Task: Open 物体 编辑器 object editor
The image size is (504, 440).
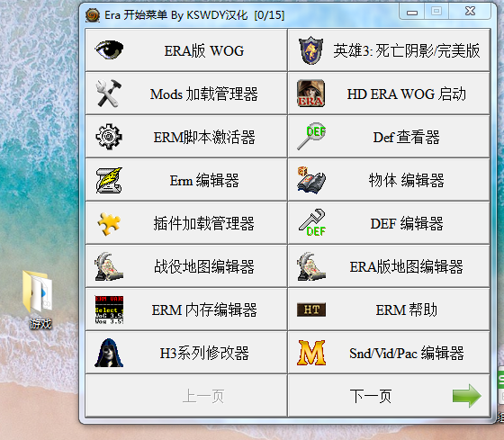Action: 389,180
